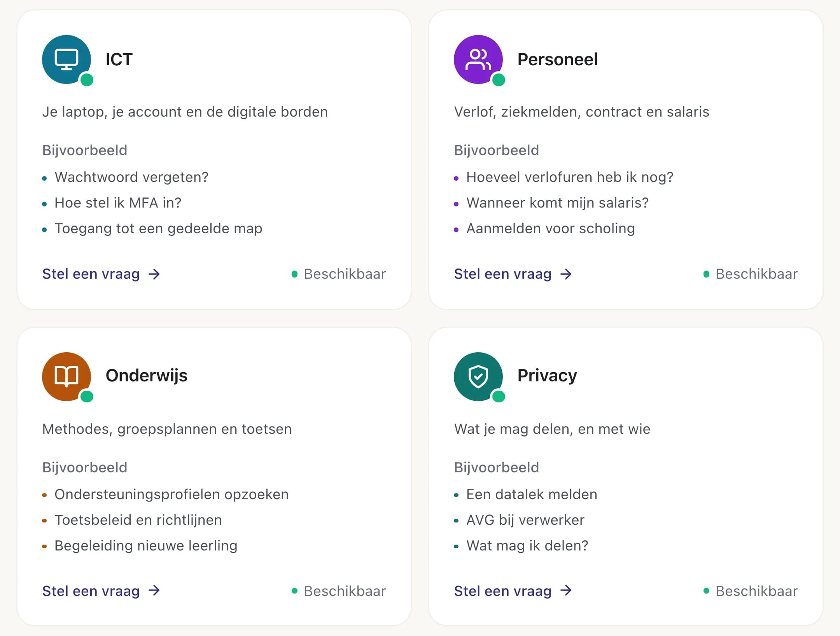This screenshot has height=636, width=840.
Task: Open Stel een vraag in the ICT card
Action: coord(101,274)
